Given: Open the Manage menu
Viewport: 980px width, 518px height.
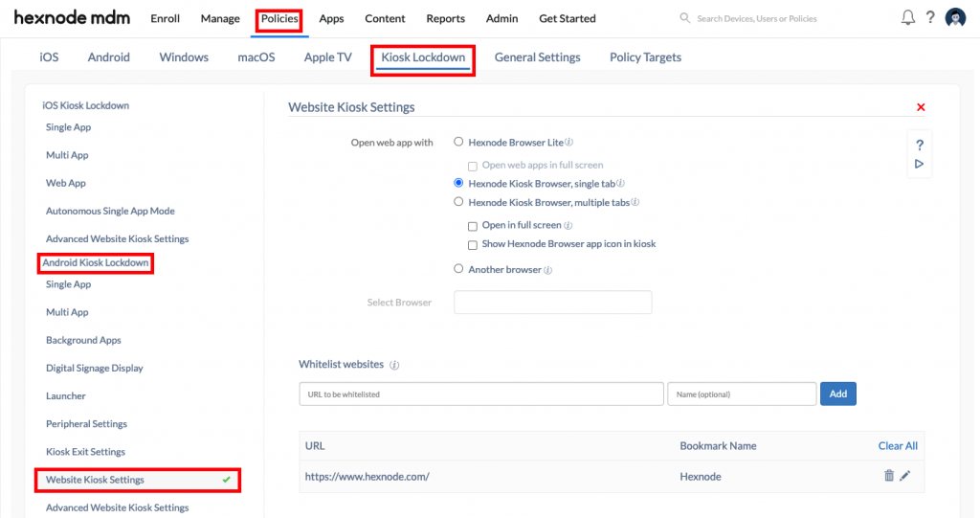Looking at the screenshot, I should (220, 19).
